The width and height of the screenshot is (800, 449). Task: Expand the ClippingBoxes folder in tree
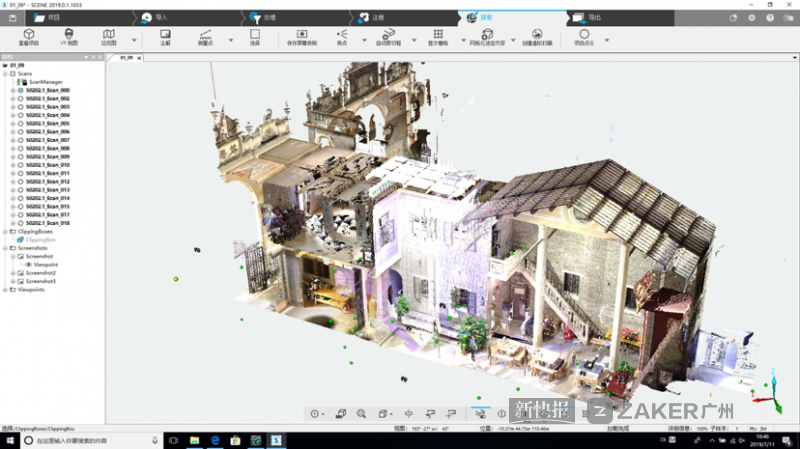point(5,231)
